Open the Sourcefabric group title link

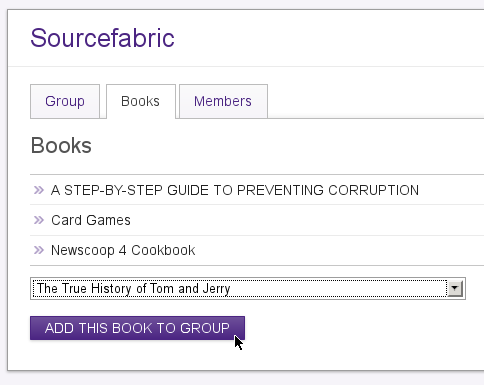click(102, 38)
